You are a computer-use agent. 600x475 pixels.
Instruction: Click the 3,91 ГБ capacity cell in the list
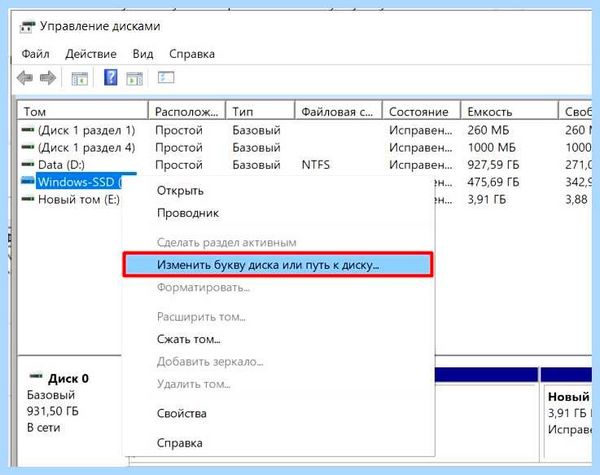[487, 199]
